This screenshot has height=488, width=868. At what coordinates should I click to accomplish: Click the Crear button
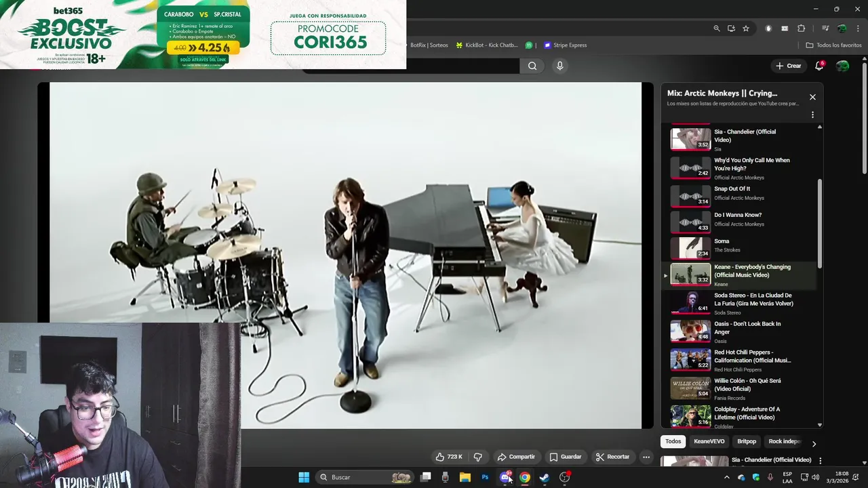pyautogui.click(x=789, y=66)
